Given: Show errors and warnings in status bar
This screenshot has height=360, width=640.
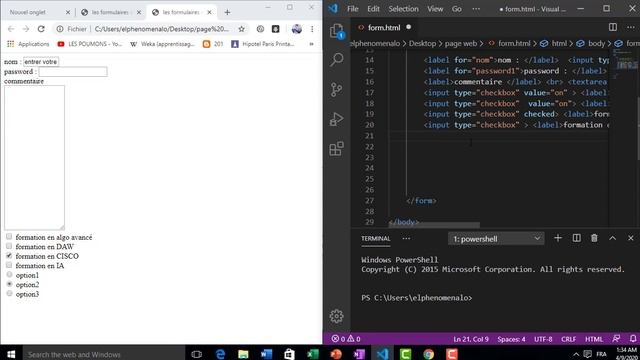Looking at the screenshot, I should (346, 339).
